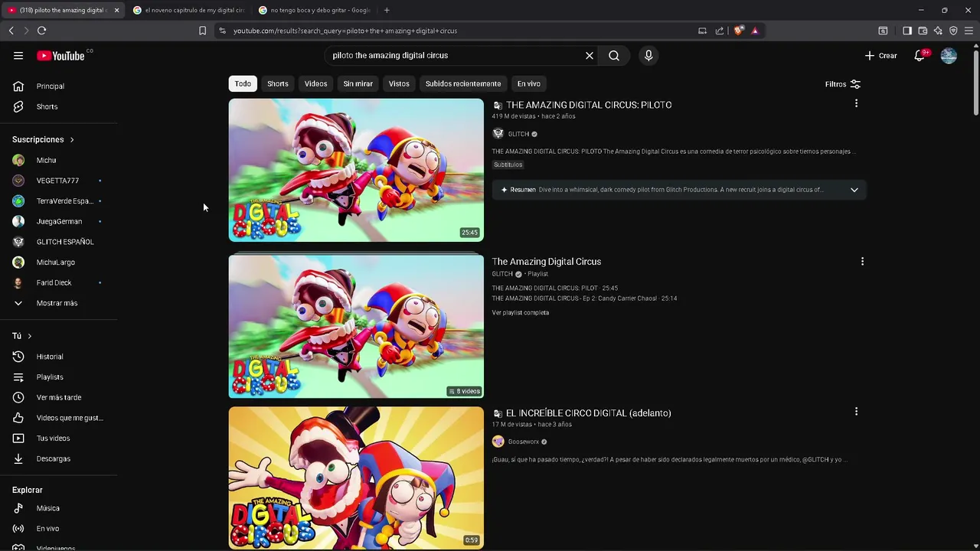Screen dimensions: 980x551
Task: Select the En vivo filter chip
Action: pos(528,83)
